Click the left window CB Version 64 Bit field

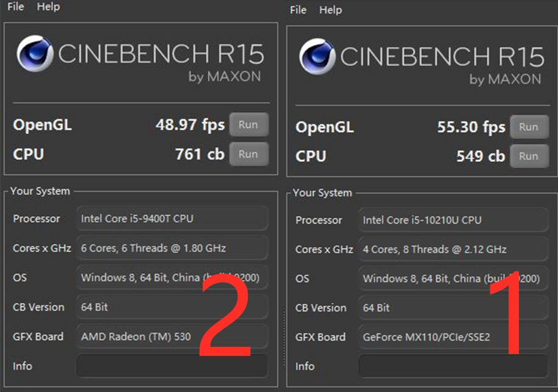pos(172,307)
